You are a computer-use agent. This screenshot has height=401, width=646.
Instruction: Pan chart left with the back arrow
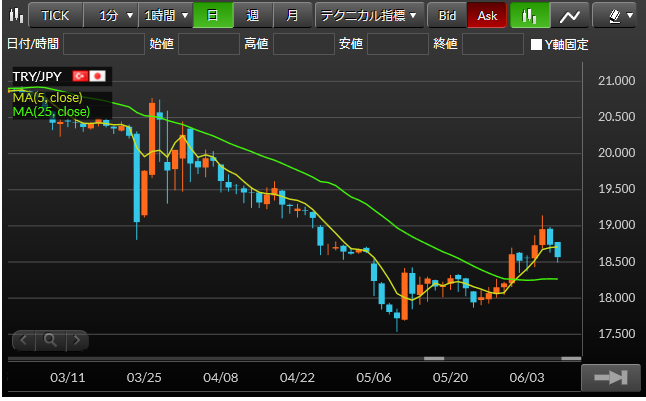tap(23, 340)
